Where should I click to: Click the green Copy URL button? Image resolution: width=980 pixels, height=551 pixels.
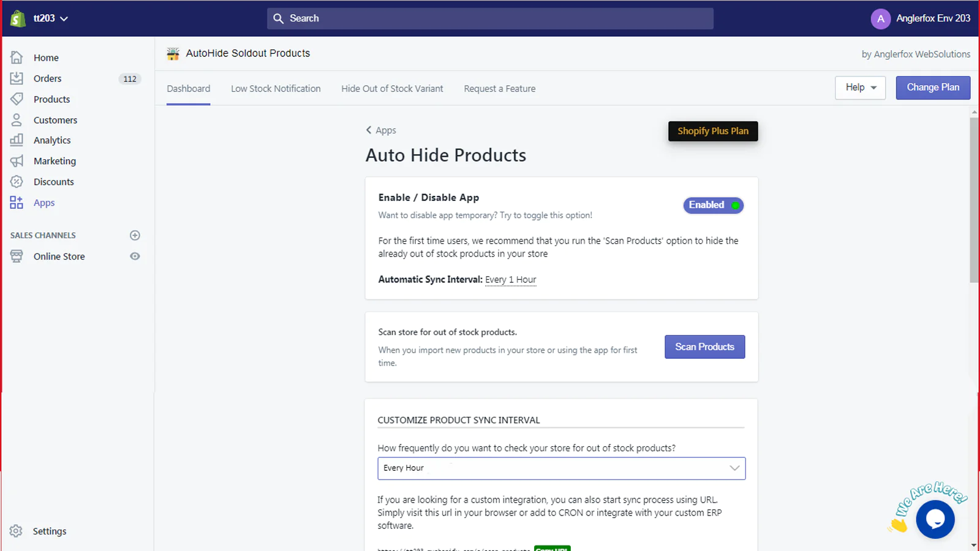click(552, 548)
